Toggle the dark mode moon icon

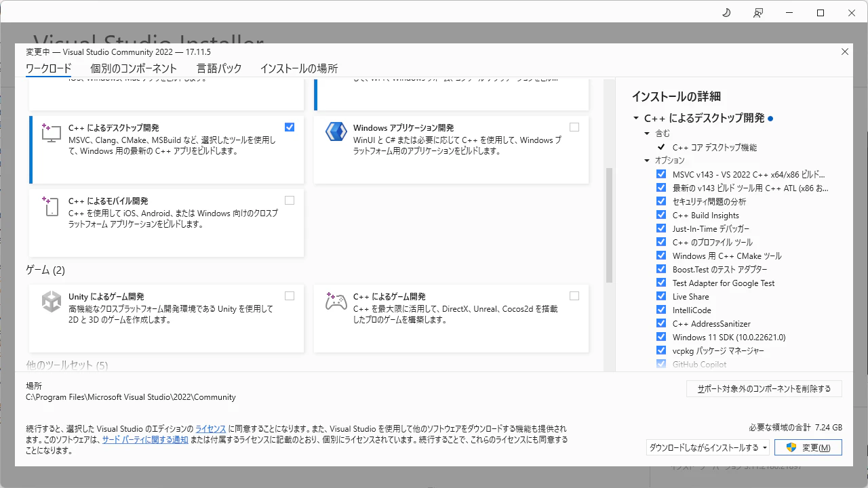726,13
